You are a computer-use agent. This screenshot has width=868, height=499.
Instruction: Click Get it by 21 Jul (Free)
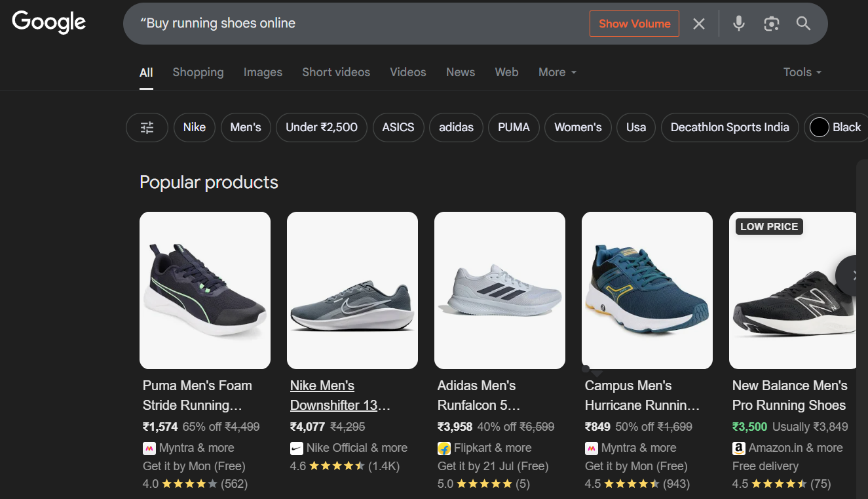pos(493,466)
